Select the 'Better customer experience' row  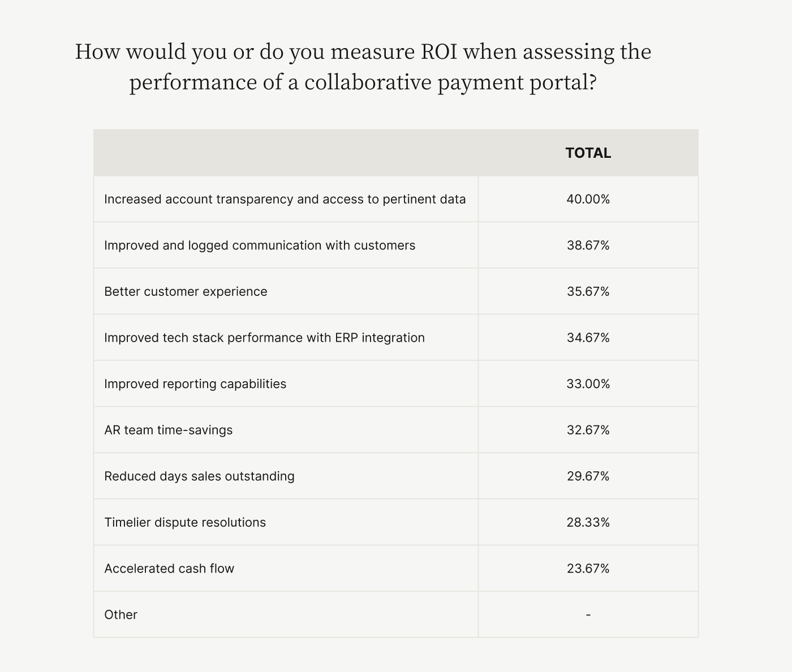(x=395, y=291)
